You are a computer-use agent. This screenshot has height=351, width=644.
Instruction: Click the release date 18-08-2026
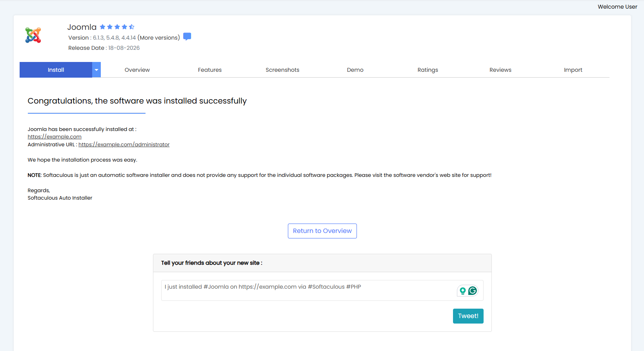point(124,48)
